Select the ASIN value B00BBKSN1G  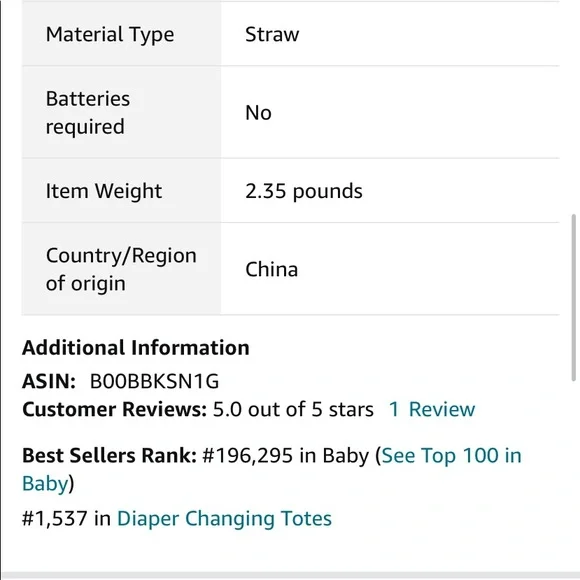pos(154,381)
